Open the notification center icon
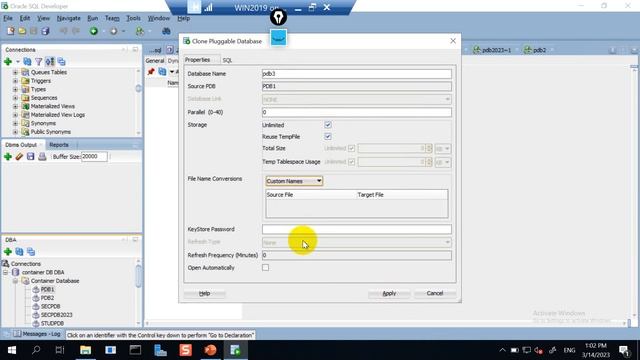This screenshot has height=360, width=640. 624,350
